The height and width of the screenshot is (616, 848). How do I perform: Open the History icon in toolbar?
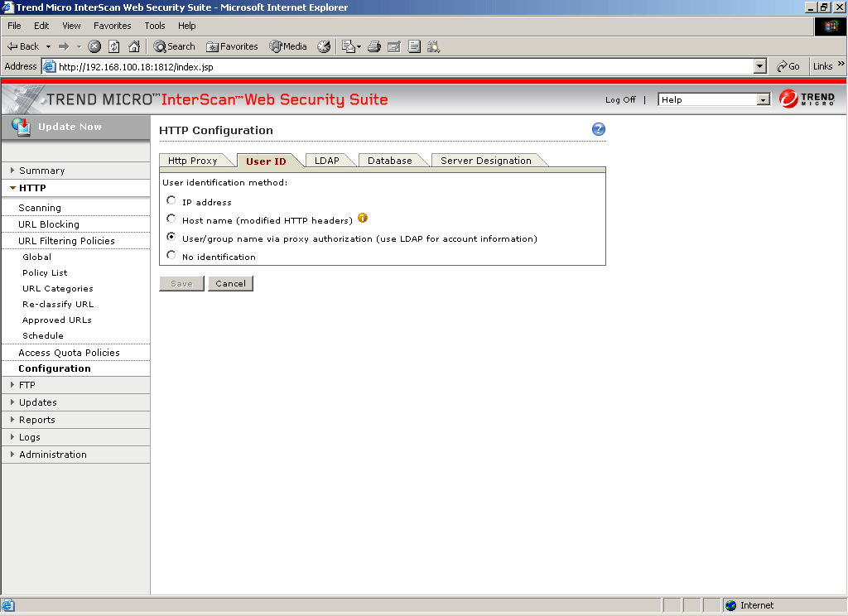(x=324, y=46)
